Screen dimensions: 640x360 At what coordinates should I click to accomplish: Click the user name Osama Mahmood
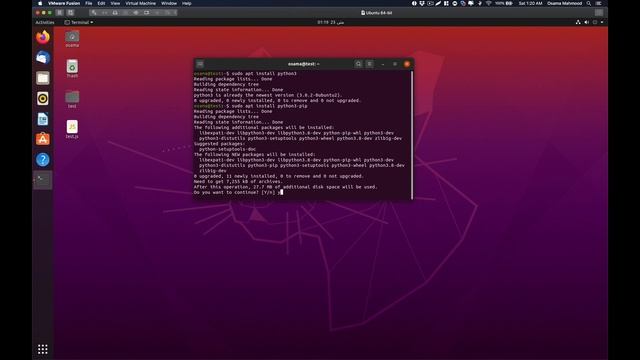point(564,3)
